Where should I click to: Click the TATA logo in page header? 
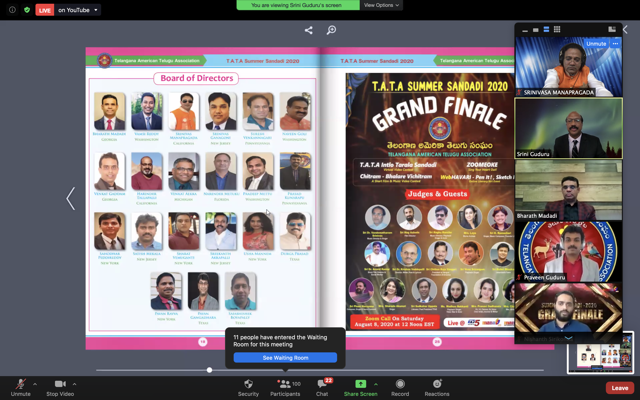coord(104,60)
